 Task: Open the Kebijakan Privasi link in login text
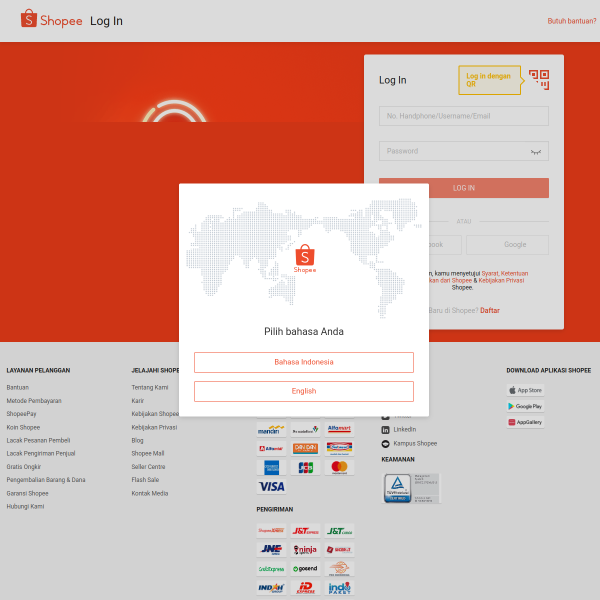click(501, 280)
